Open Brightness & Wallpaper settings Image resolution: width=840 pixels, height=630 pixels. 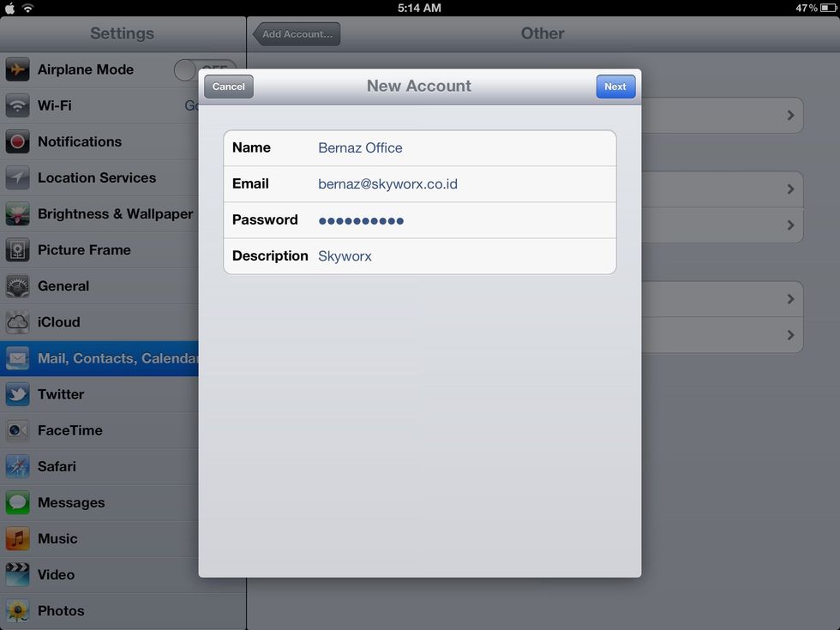click(x=17, y=213)
